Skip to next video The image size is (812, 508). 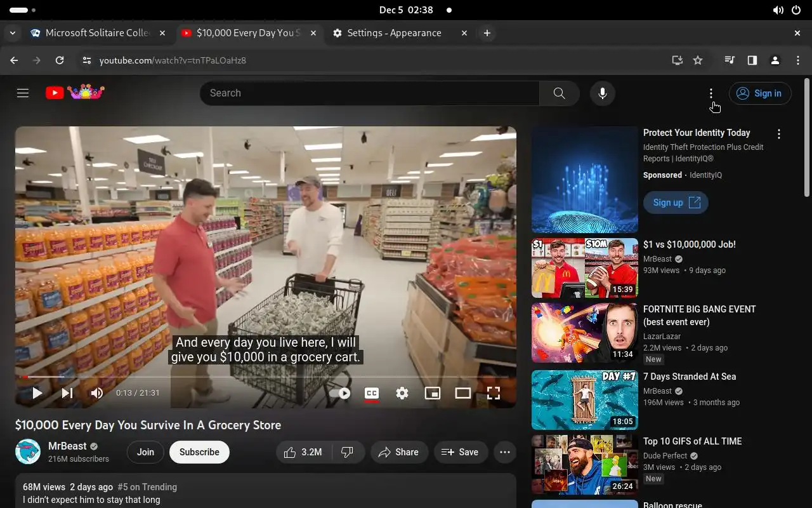[67, 393]
